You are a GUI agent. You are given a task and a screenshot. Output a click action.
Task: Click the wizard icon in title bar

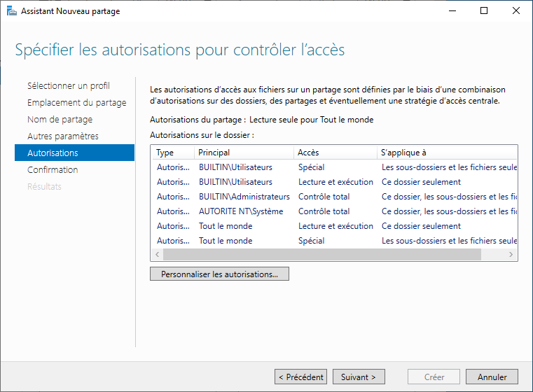pyautogui.click(x=11, y=11)
